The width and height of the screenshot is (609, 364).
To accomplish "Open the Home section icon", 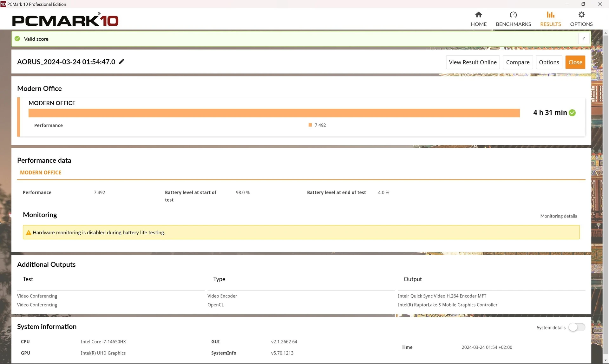I will click(x=478, y=15).
